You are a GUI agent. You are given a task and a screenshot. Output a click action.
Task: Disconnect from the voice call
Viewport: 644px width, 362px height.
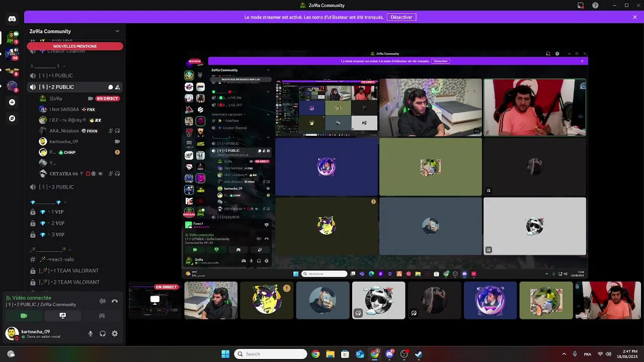click(x=115, y=301)
